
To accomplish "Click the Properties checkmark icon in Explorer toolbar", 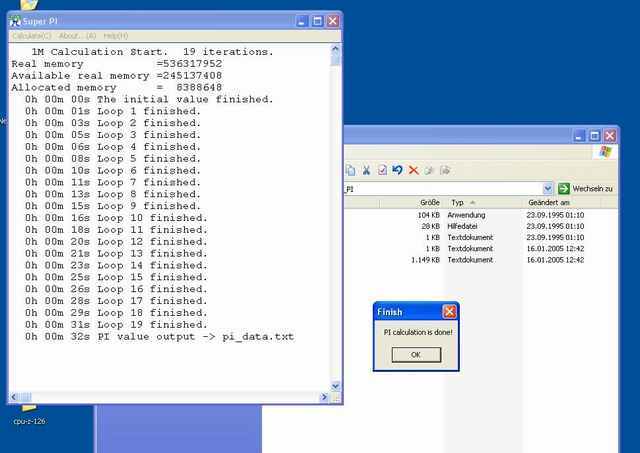I will pos(382,170).
